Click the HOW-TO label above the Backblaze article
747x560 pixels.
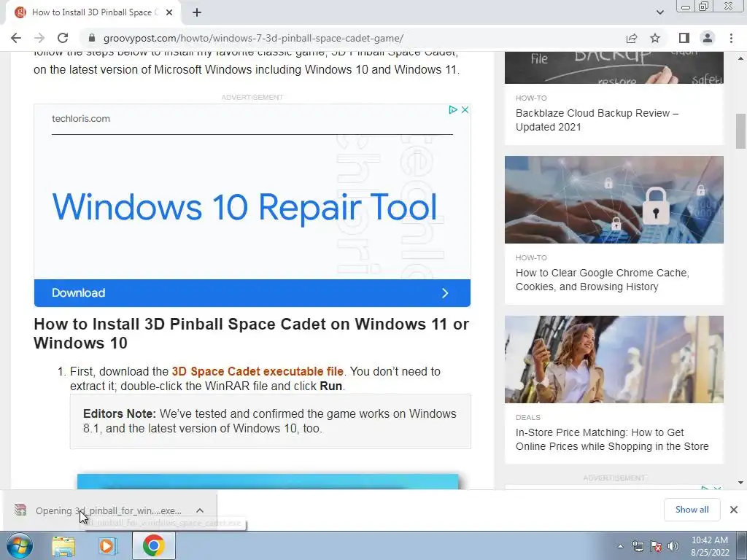[x=531, y=98]
